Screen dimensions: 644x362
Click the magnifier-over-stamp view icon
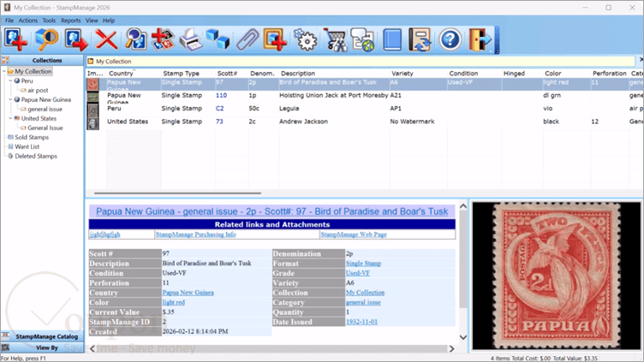click(135, 40)
